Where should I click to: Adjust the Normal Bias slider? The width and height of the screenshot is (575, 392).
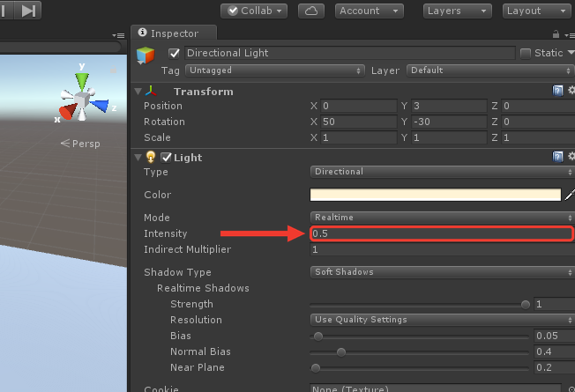click(341, 352)
